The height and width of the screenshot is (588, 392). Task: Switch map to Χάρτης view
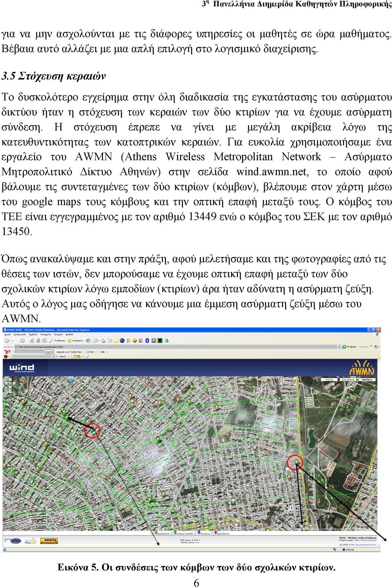329,379
